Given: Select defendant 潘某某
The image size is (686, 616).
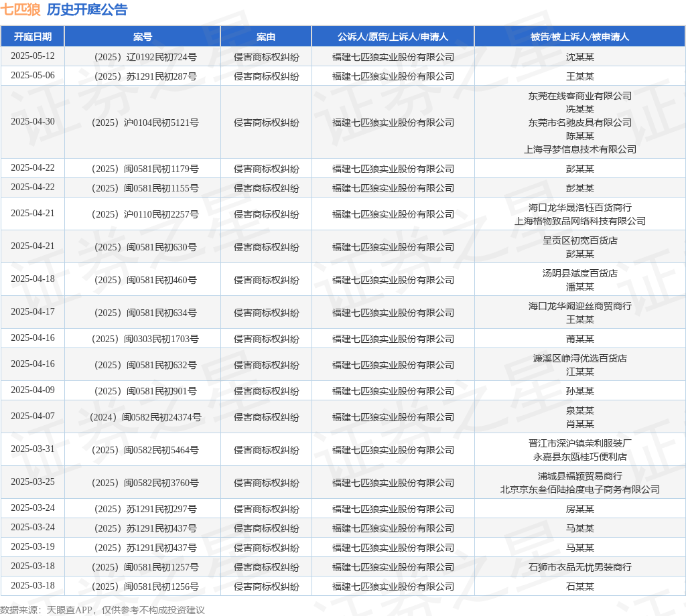Looking at the screenshot, I should pos(580,287).
